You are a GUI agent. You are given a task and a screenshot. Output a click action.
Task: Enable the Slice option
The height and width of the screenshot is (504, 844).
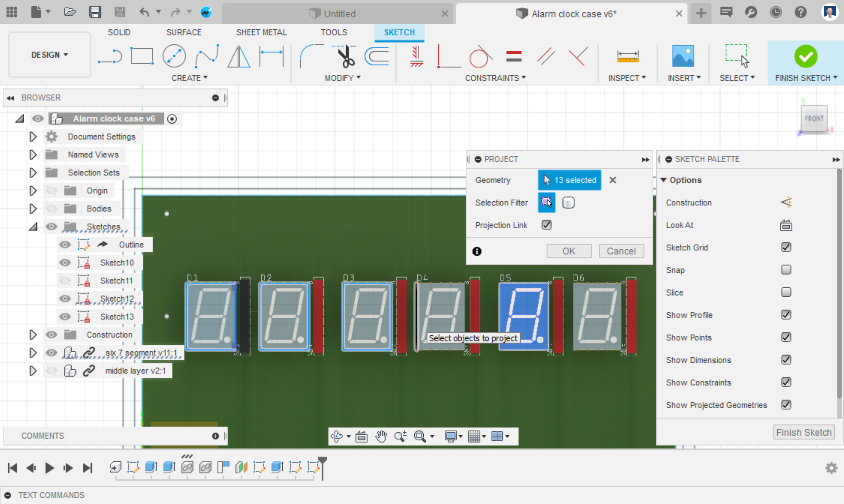(786, 292)
